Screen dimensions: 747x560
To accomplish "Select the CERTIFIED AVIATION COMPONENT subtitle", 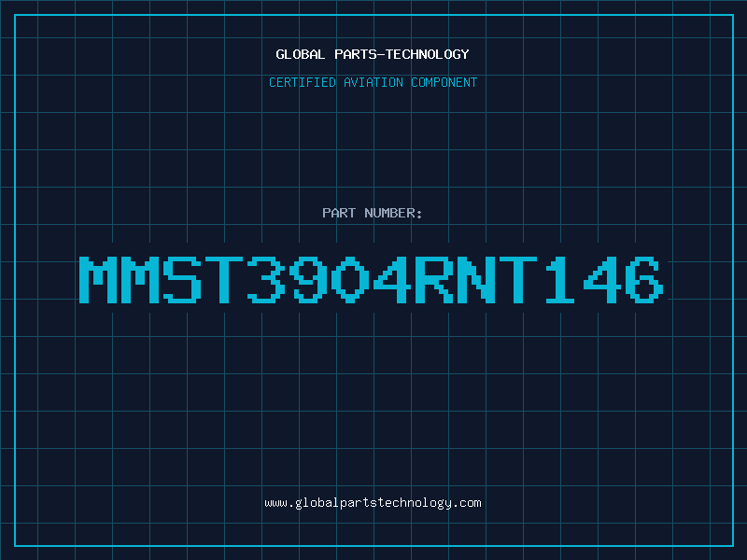I will tap(373, 82).
